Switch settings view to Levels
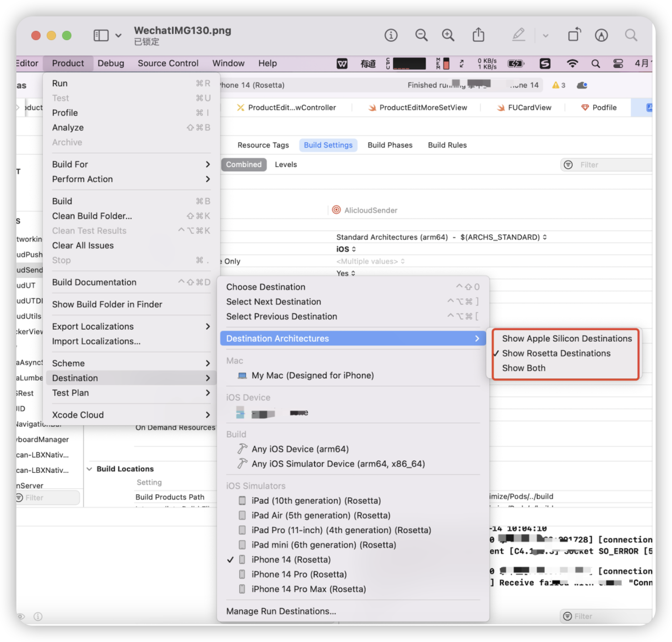This screenshot has width=672, height=642. coord(286,165)
